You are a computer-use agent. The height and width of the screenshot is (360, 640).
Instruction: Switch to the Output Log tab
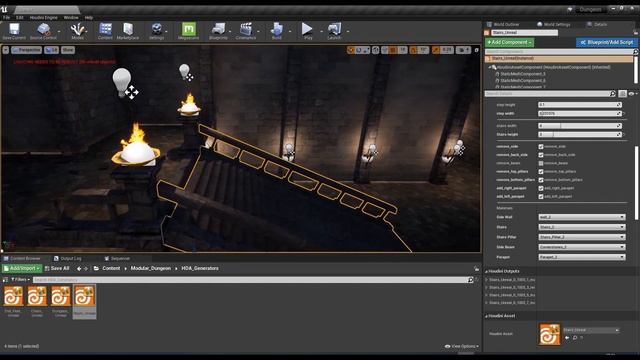pos(67,258)
